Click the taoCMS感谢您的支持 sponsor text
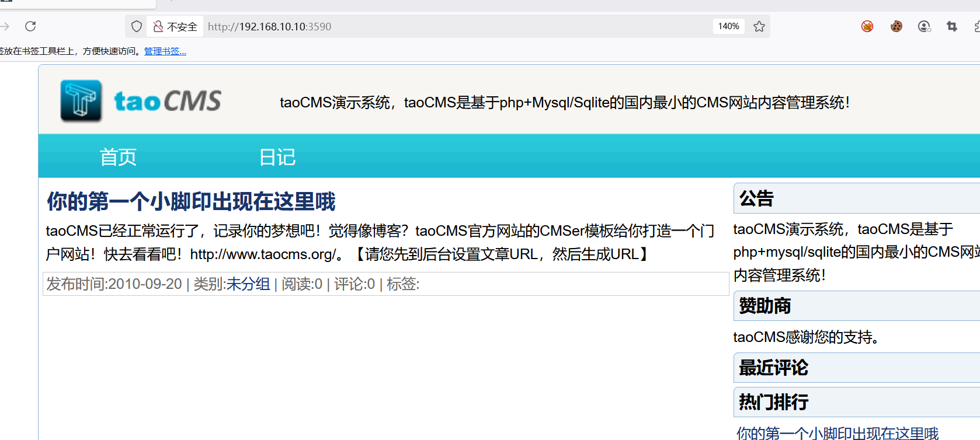Screen dimensions: 980x440 tap(807, 337)
